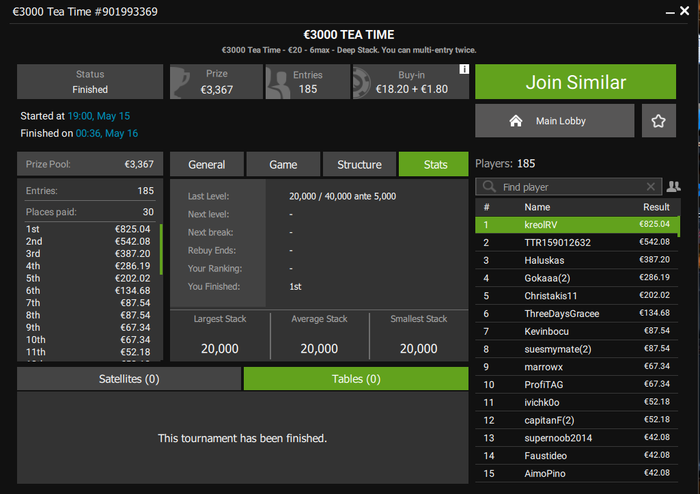Sort players by Result column header
This screenshot has width=700, height=494.
(x=656, y=207)
